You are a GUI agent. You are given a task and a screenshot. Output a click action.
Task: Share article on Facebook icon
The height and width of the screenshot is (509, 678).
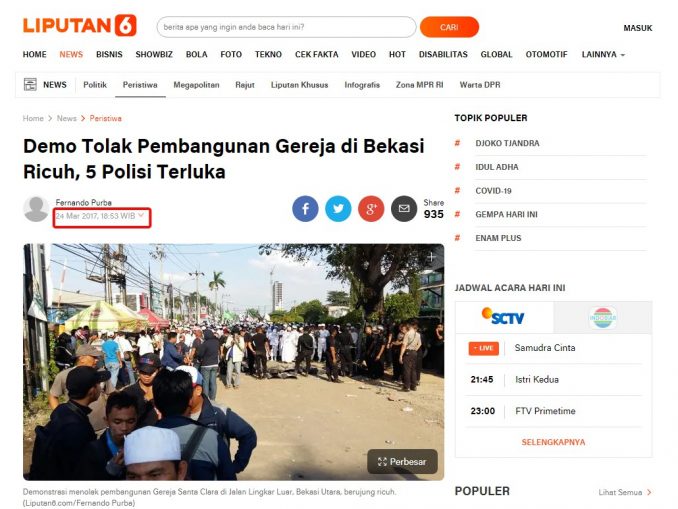click(305, 208)
